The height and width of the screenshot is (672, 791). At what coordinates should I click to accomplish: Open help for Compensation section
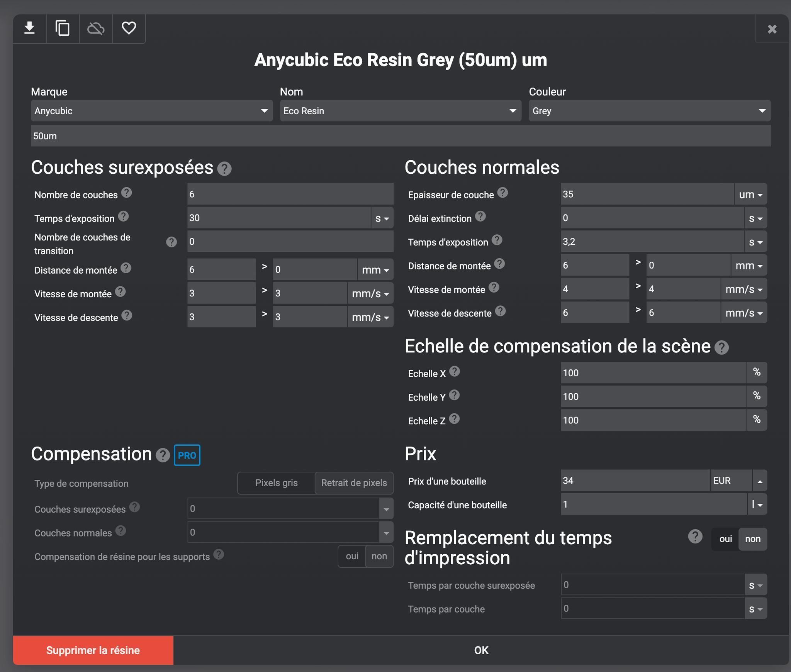163,455
